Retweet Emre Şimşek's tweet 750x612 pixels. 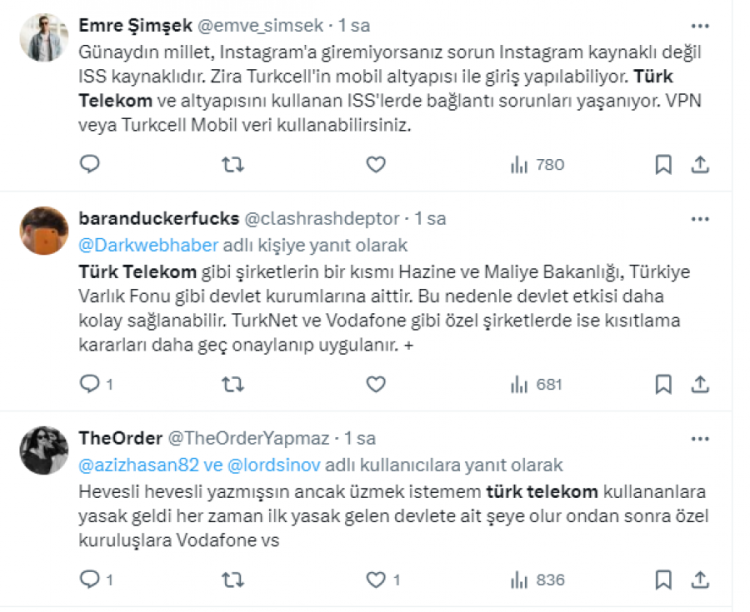point(232,165)
